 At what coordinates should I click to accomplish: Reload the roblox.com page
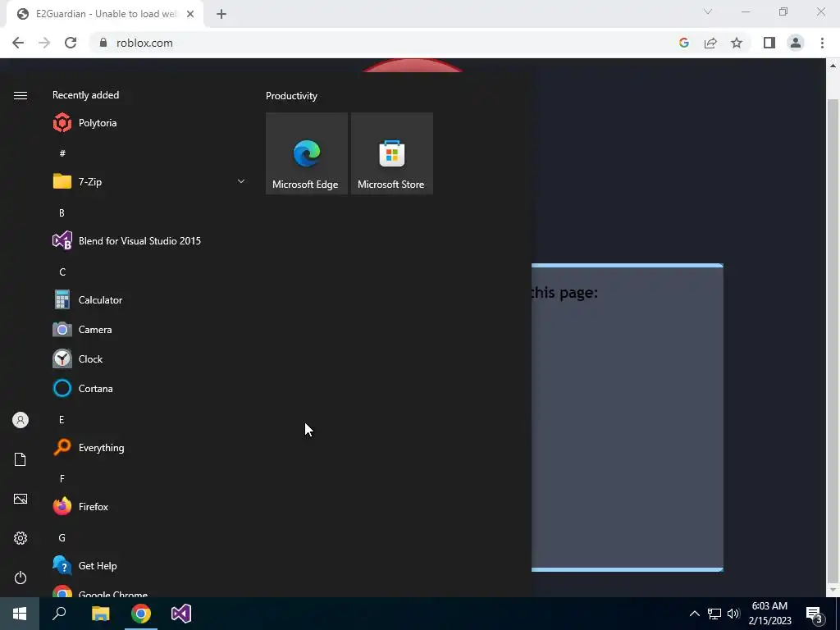(71, 43)
